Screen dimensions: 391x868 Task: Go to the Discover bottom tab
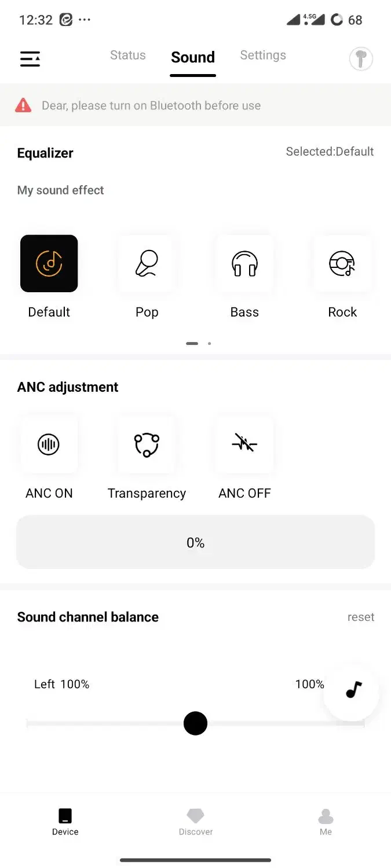pyautogui.click(x=196, y=822)
